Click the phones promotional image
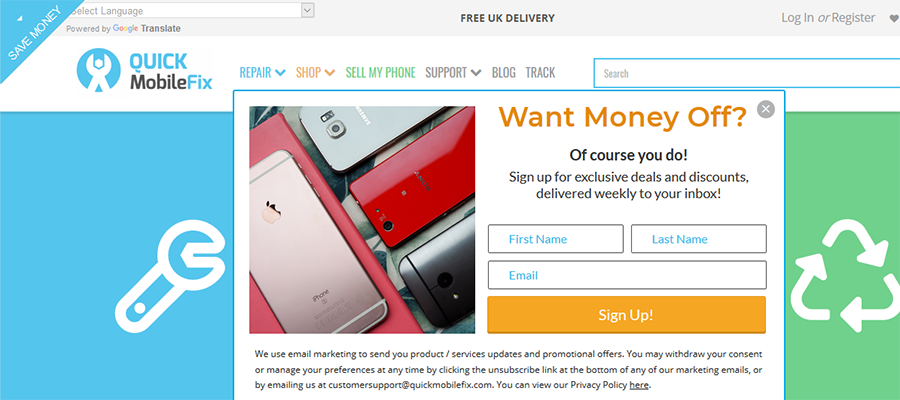This screenshot has width=900, height=400. coord(362,220)
